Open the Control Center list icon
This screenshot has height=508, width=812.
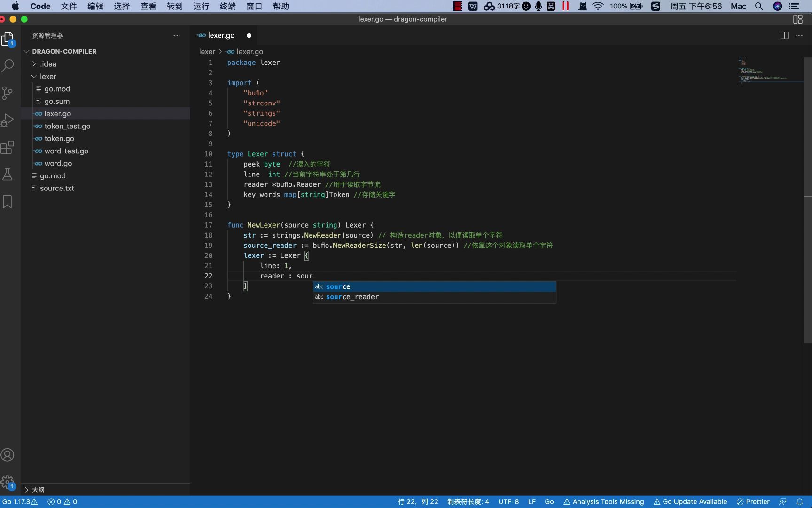coord(794,6)
